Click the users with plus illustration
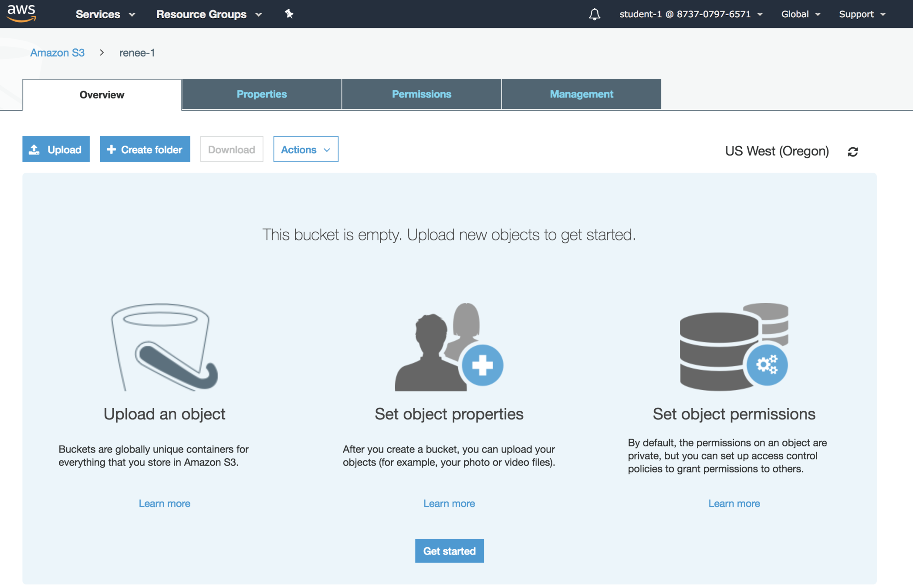The image size is (913, 588). click(x=449, y=347)
